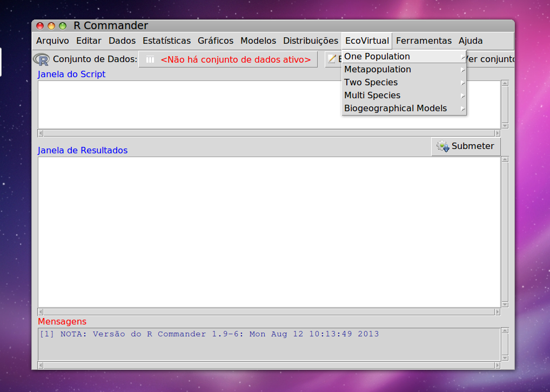Select the active dataset button showing no dataset

pos(228,59)
